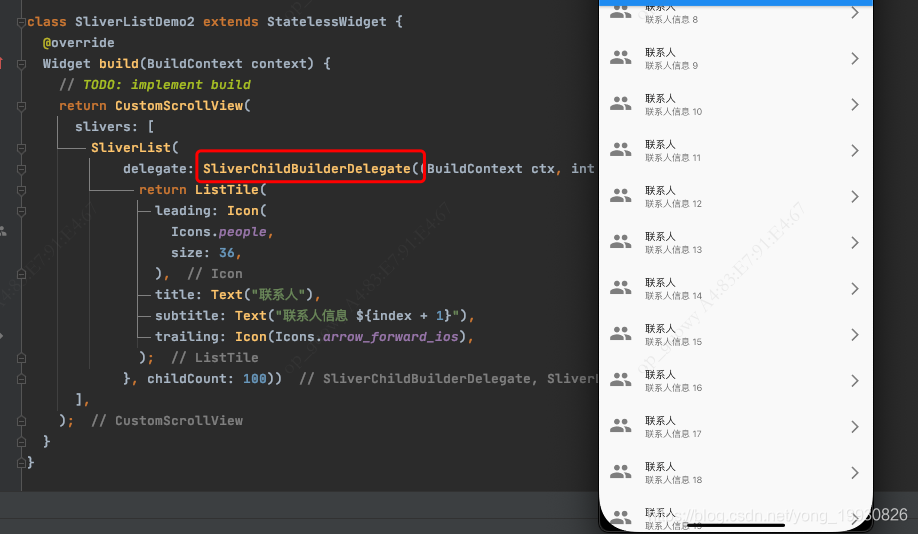918x534 pixels.
Task: Click people icon of 联系人信息 11 row
Action: [621, 150]
